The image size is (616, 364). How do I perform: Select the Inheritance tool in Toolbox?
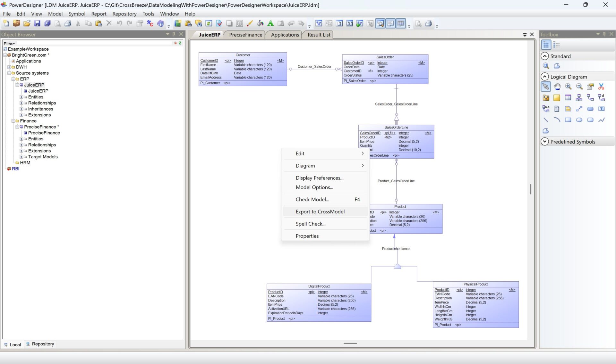(x=579, y=98)
